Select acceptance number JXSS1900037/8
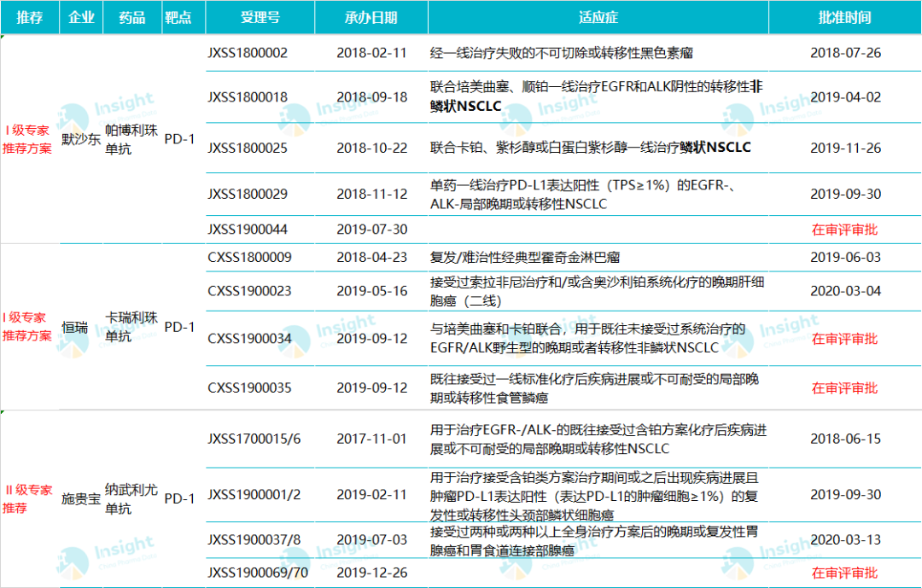Image resolution: width=922 pixels, height=588 pixels. coord(254,540)
